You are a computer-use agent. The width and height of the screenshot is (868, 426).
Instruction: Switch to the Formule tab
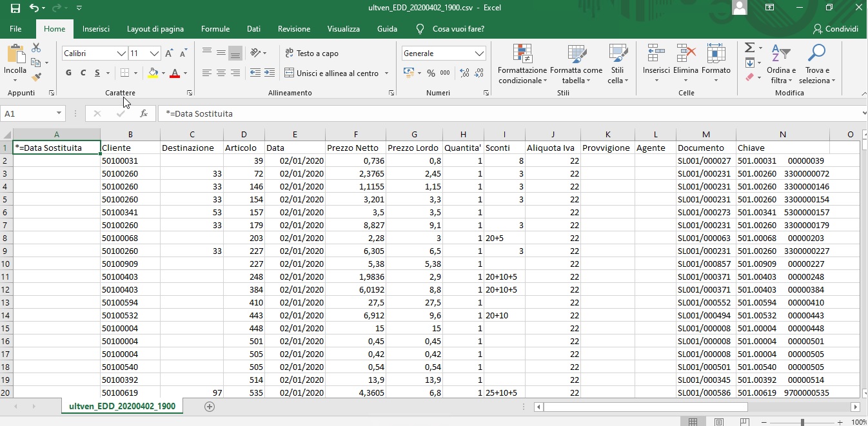click(215, 29)
